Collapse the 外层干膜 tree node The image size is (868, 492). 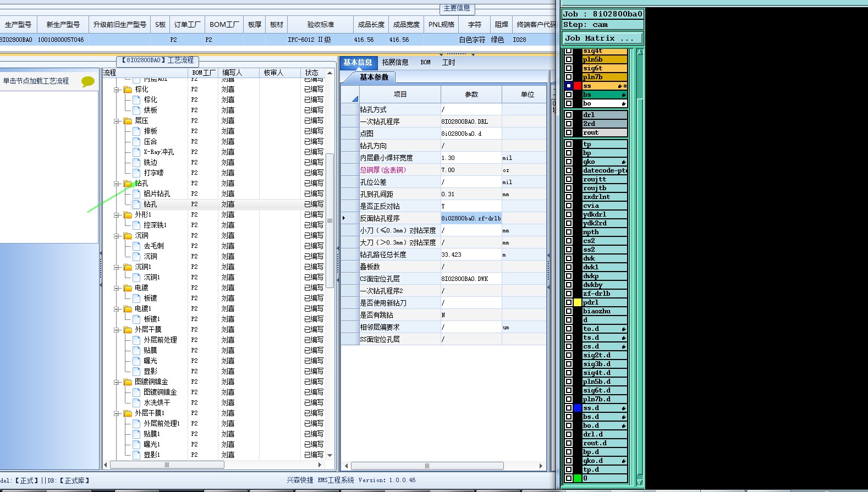click(x=117, y=330)
